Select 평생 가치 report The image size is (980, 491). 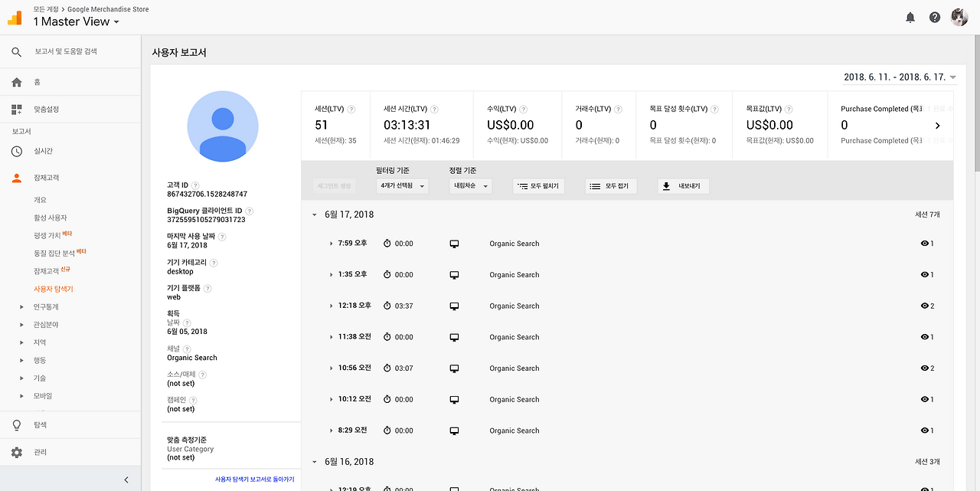tap(47, 236)
